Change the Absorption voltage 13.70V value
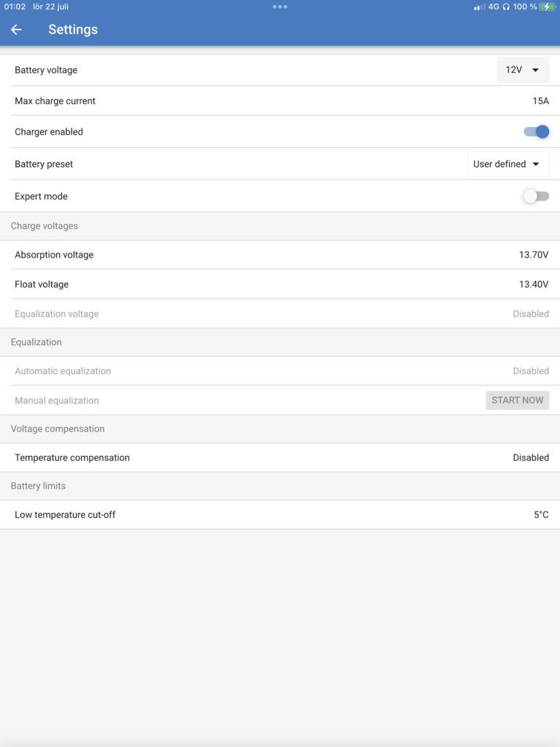 click(533, 255)
